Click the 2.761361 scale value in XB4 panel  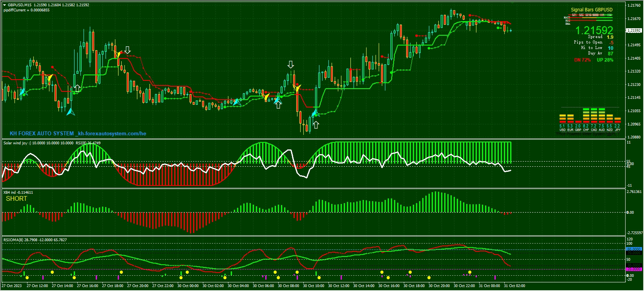(635, 192)
